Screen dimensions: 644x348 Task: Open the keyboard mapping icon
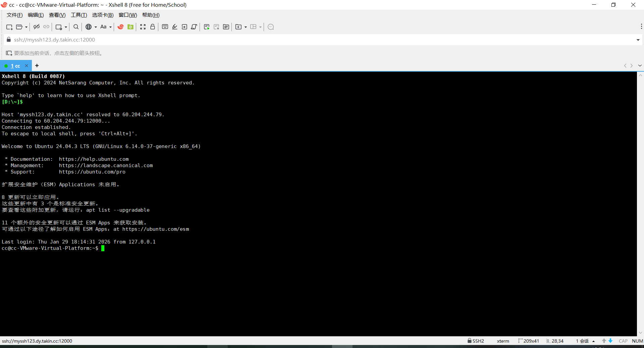tap(165, 27)
